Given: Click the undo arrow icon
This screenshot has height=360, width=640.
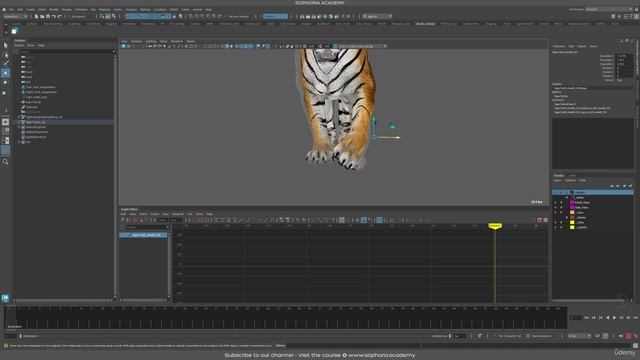Looking at the screenshot, I should (53, 16).
